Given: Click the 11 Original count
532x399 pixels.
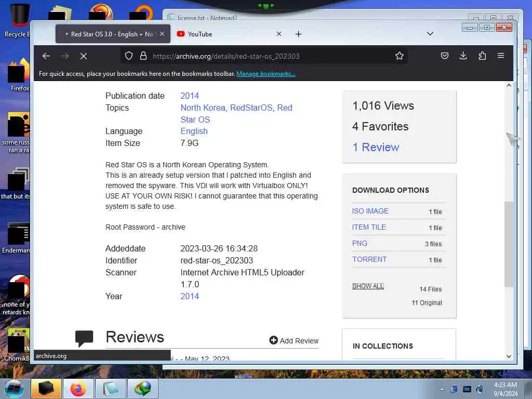Looking at the screenshot, I should pos(427,303).
